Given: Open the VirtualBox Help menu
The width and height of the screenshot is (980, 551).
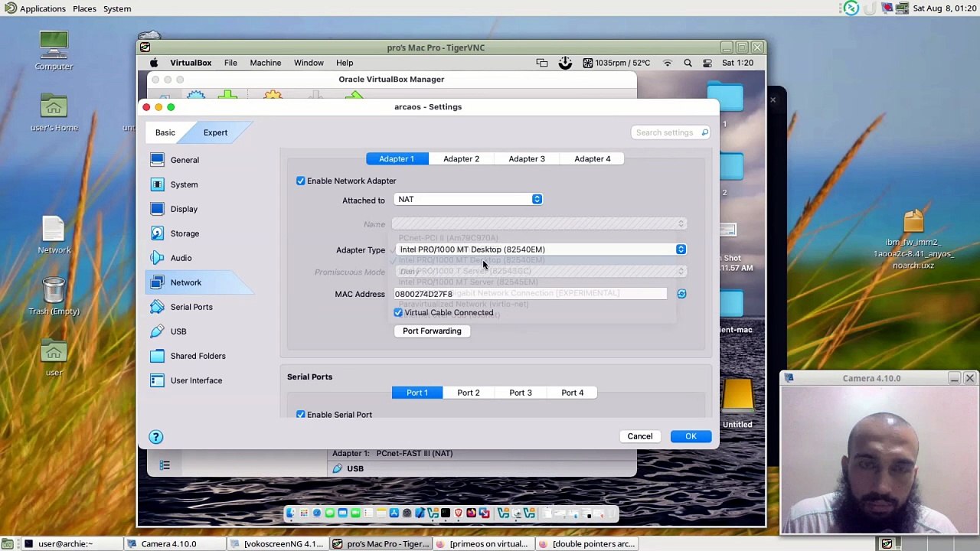Looking at the screenshot, I should point(345,63).
